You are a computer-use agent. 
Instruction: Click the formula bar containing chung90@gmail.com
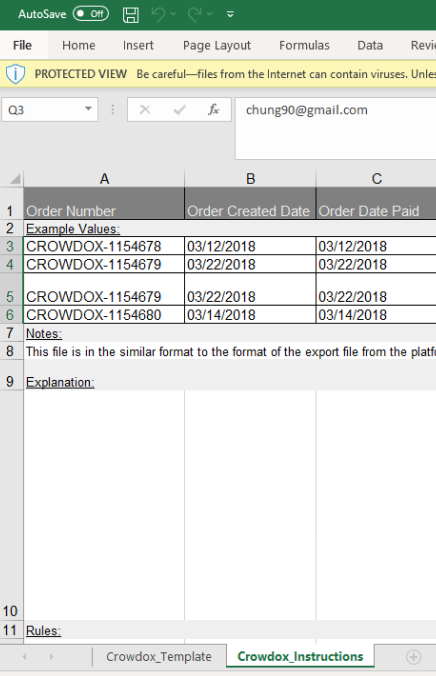pos(336,128)
